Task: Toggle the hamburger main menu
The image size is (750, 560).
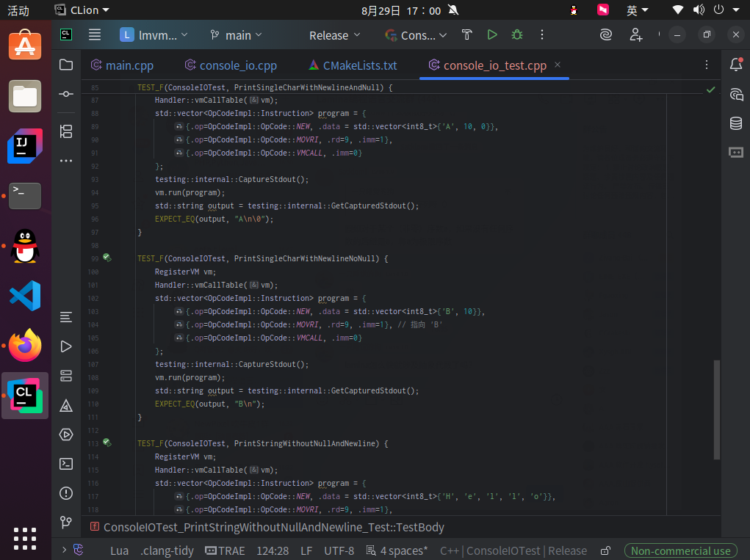Action: (95, 34)
